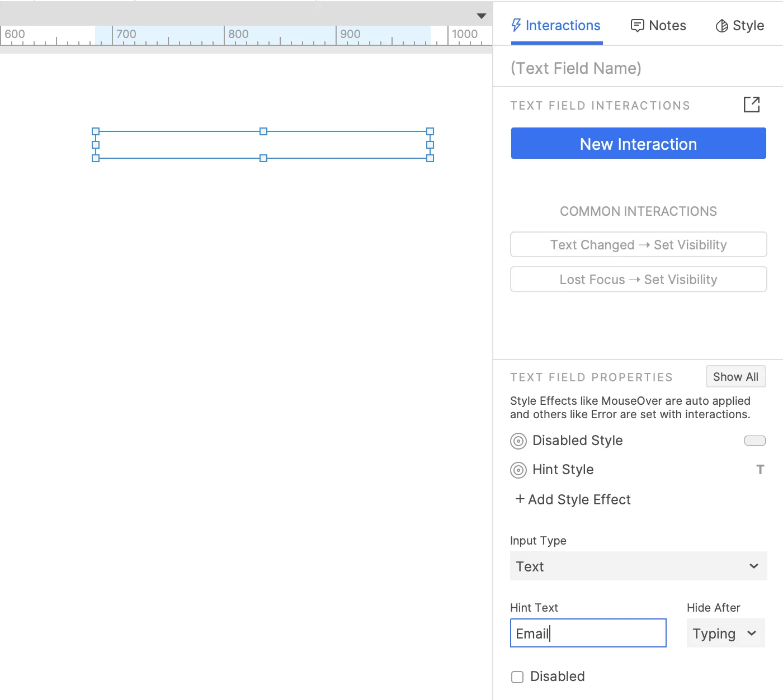
Task: Add Lost Focus → Set Visibility interaction
Action: pos(638,280)
